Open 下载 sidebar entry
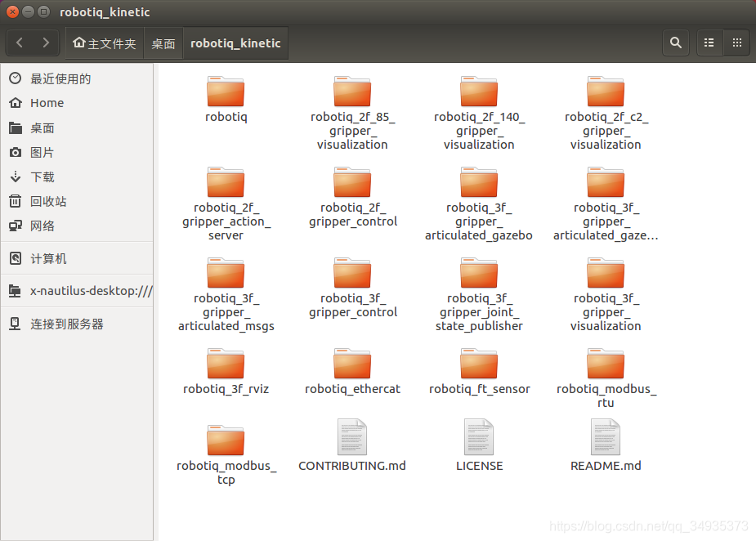The image size is (756, 541). click(77, 177)
